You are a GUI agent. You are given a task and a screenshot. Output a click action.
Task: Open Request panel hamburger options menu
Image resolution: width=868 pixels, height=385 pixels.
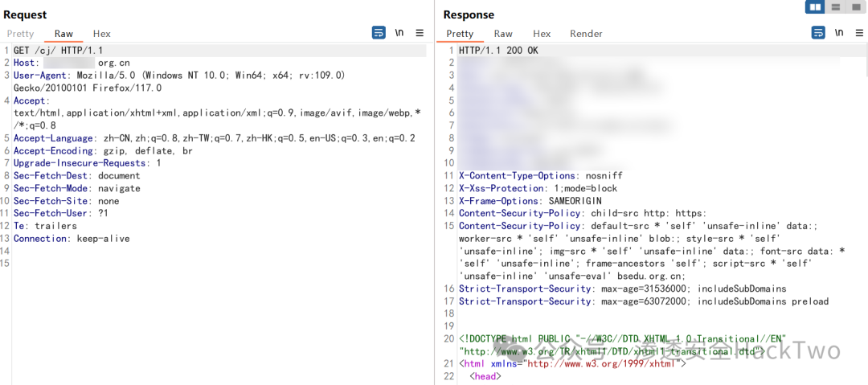(420, 33)
